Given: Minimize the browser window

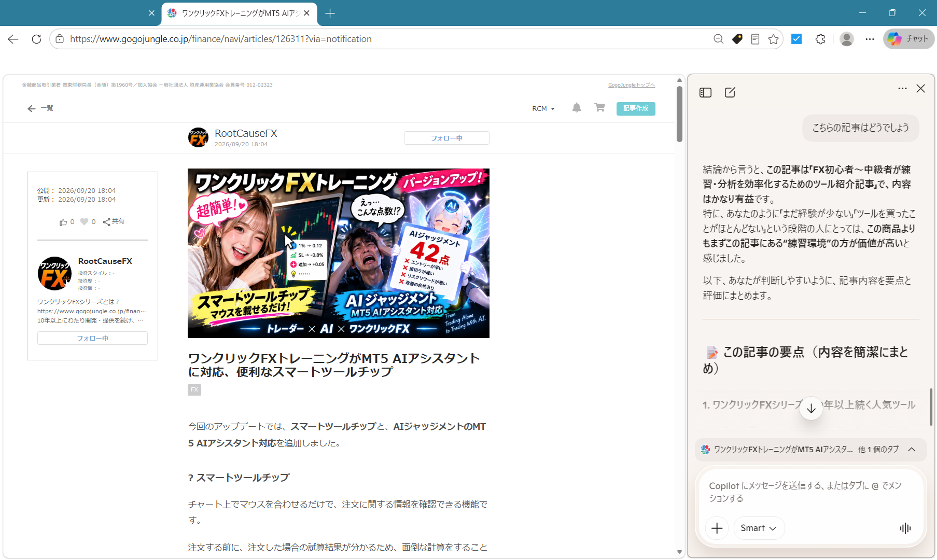Looking at the screenshot, I should click(x=862, y=13).
